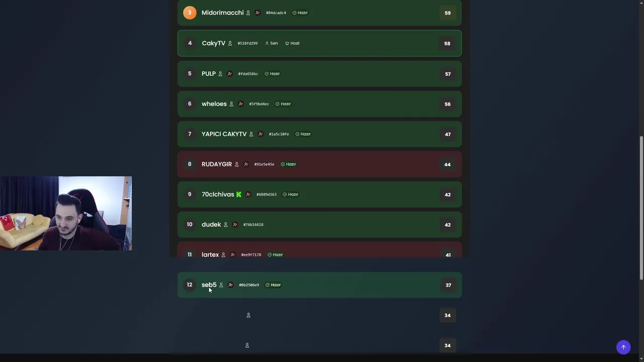Click the green Kick logo beside 70clchivas
Image resolution: width=644 pixels, height=362 pixels.
(239, 194)
